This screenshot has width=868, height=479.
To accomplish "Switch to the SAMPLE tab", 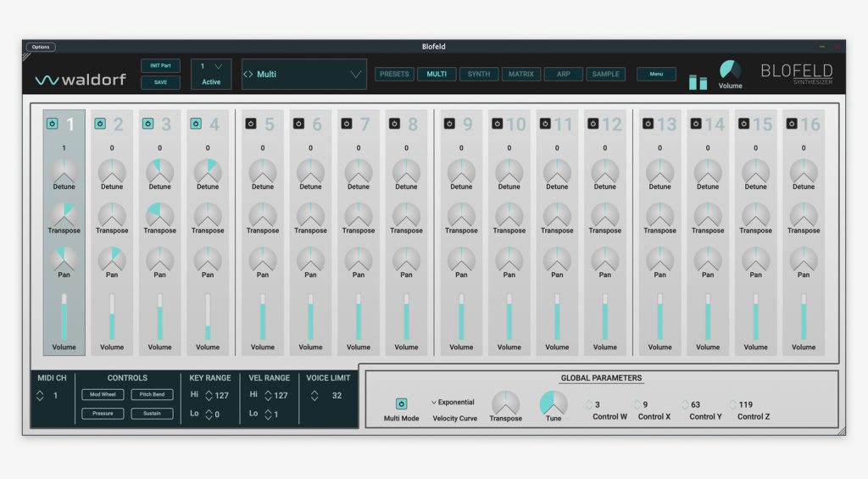I will pos(605,75).
